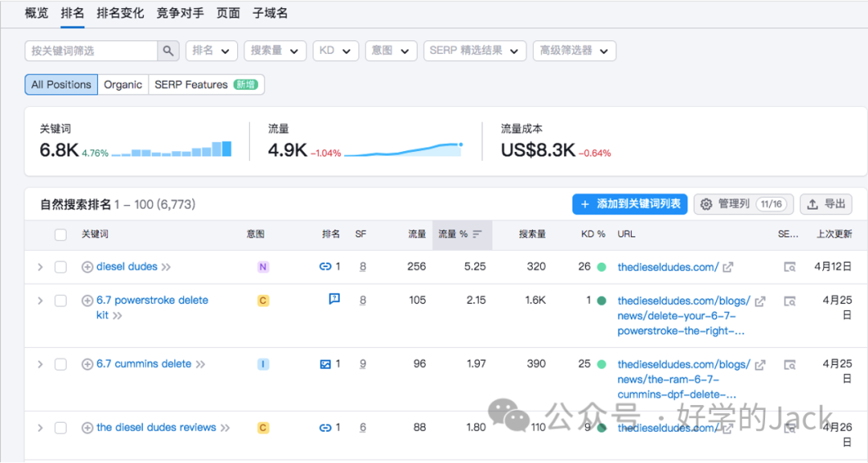Screen dimensions: 868x463
Task: Switch to the 竞争对手 tab
Action: [180, 14]
